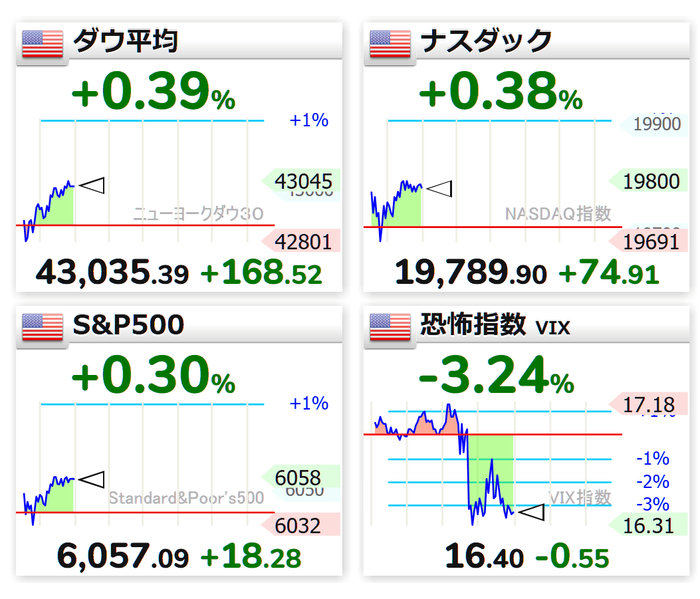Open the ナスダック panel title
The image size is (700, 599).
point(486,41)
